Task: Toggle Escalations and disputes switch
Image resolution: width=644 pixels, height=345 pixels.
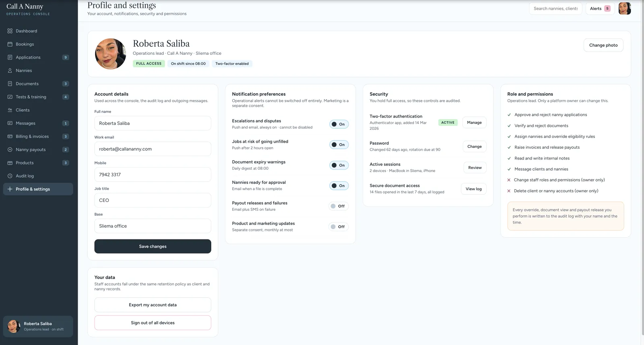Action: pos(339,124)
